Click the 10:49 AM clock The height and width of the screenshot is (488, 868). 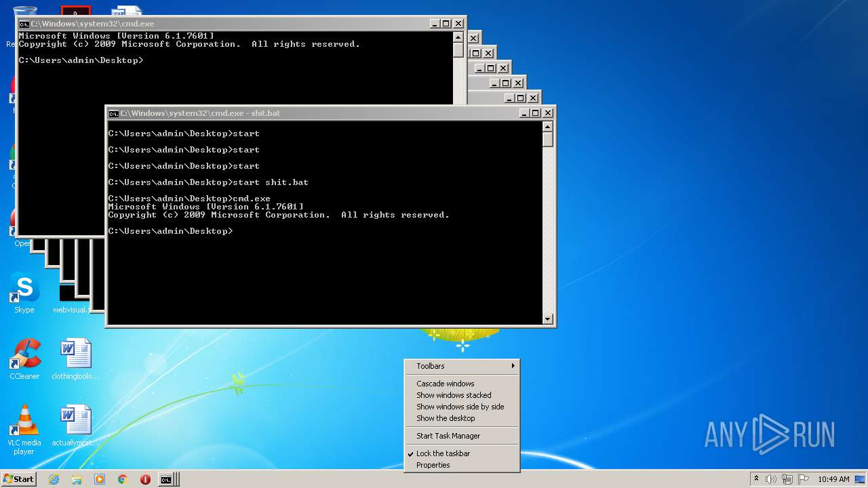pos(833,479)
